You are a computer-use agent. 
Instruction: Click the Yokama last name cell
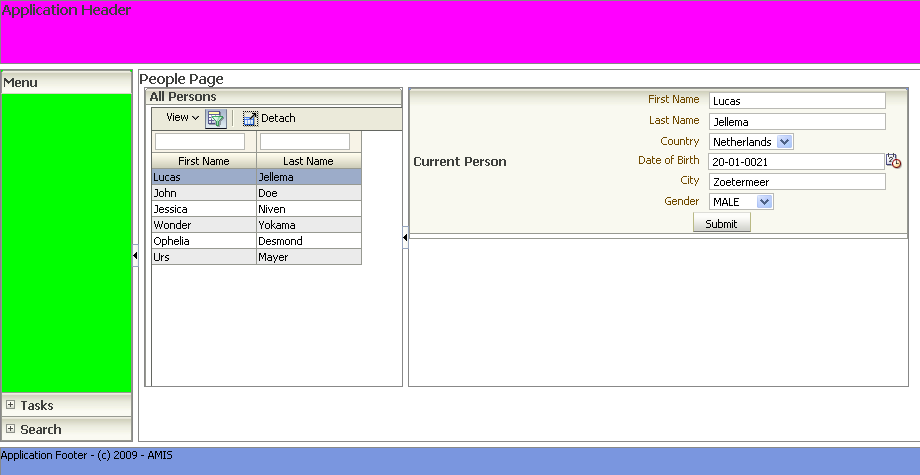click(309, 225)
